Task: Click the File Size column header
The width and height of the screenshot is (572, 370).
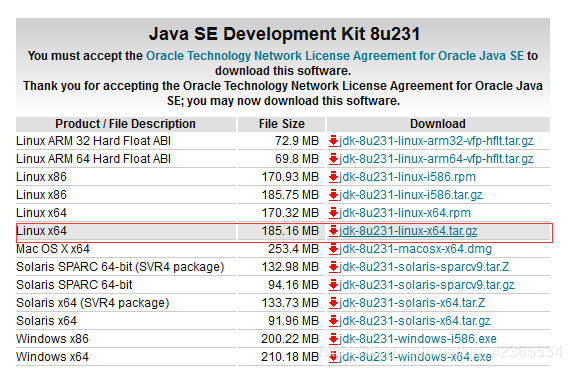Action: click(282, 124)
